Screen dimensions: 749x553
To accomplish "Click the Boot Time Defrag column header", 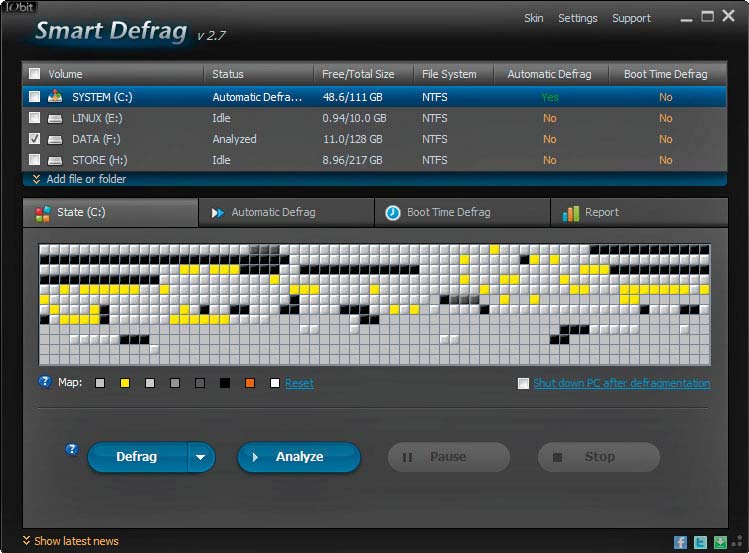I will [x=665, y=74].
